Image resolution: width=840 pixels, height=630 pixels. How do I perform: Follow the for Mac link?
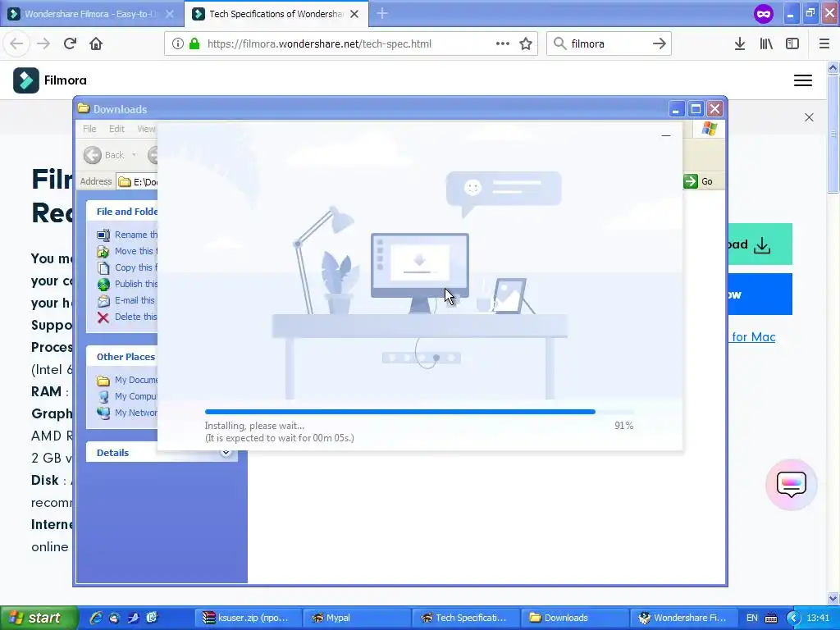click(x=753, y=337)
